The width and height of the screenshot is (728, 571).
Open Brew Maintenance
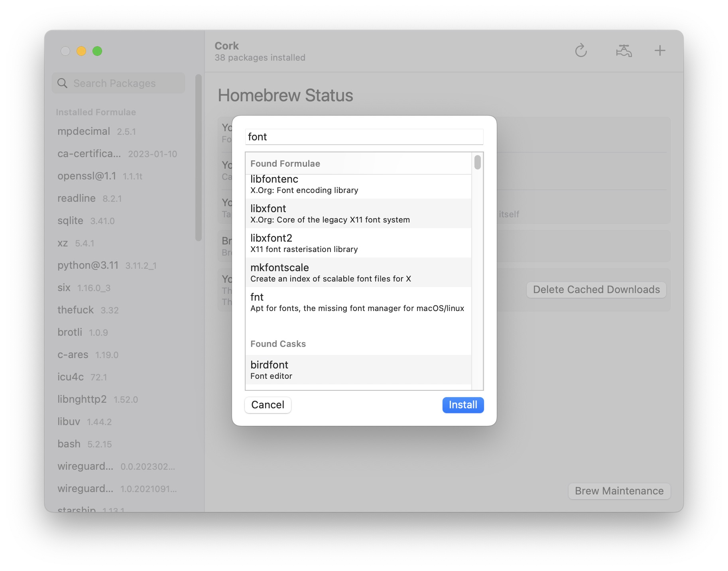(619, 491)
